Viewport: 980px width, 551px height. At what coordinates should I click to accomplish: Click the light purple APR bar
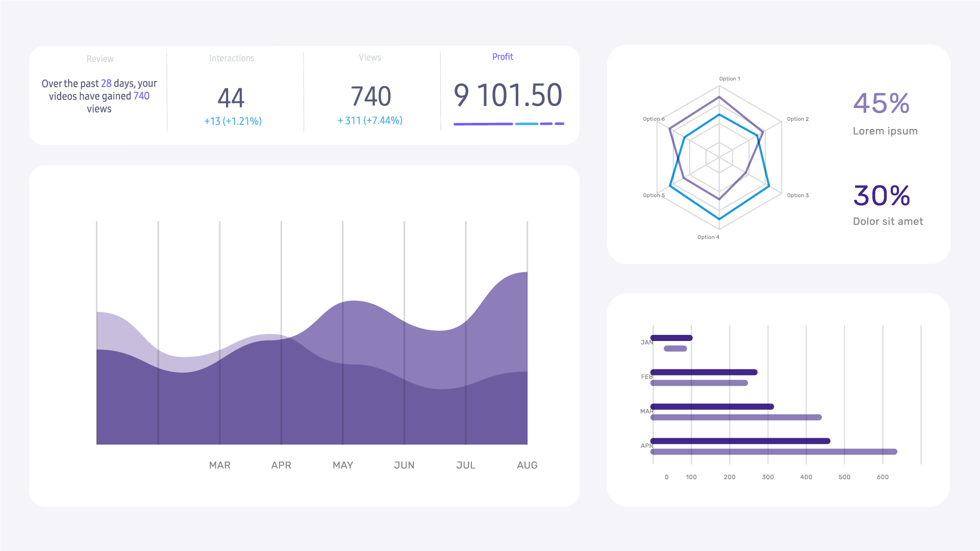774,452
